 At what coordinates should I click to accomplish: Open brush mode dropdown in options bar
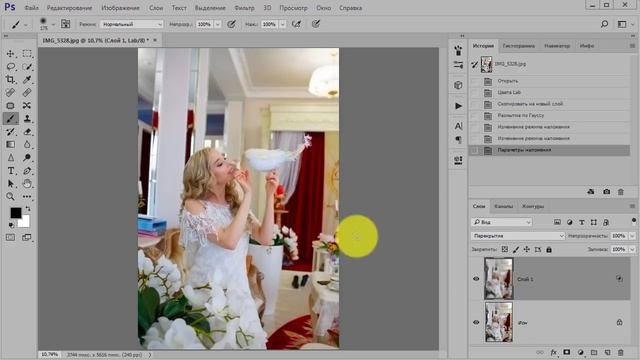131,24
